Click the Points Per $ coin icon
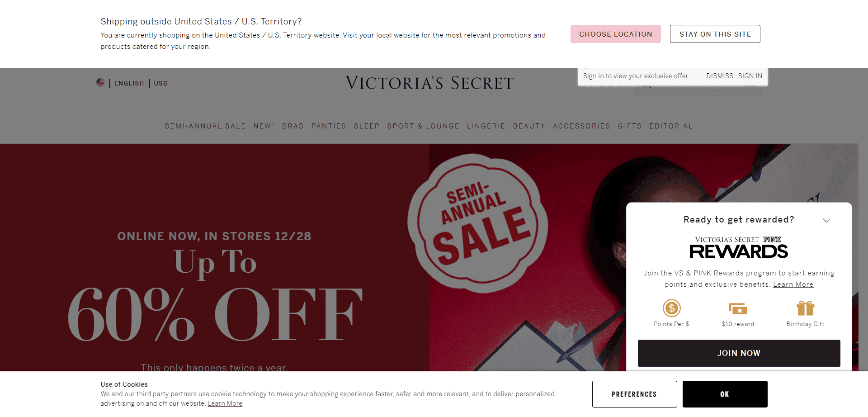 671,308
